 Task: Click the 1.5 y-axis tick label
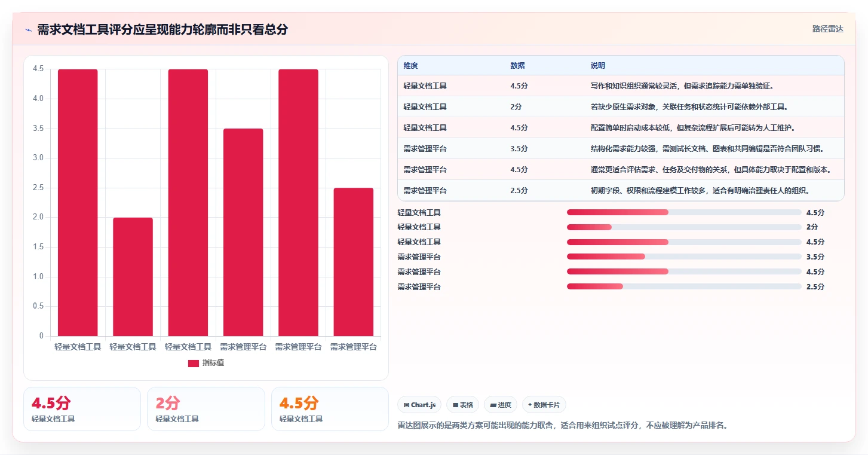(38, 247)
